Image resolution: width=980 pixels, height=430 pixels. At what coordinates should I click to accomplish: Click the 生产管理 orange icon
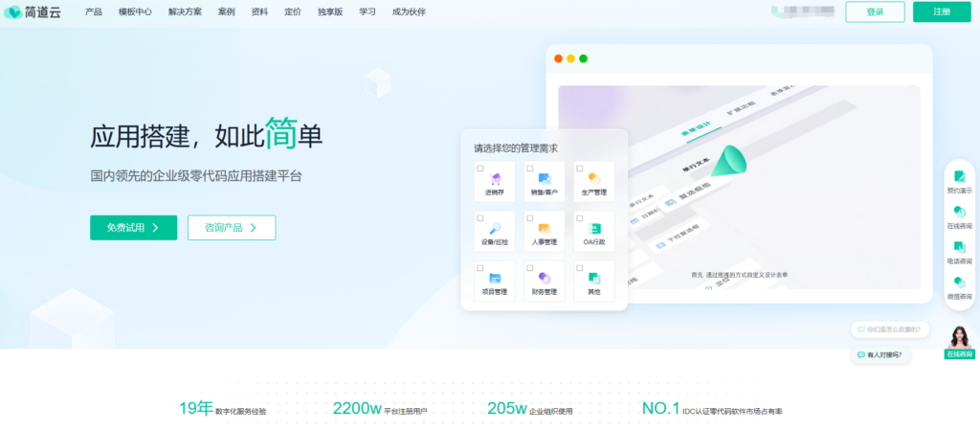pyautogui.click(x=594, y=179)
